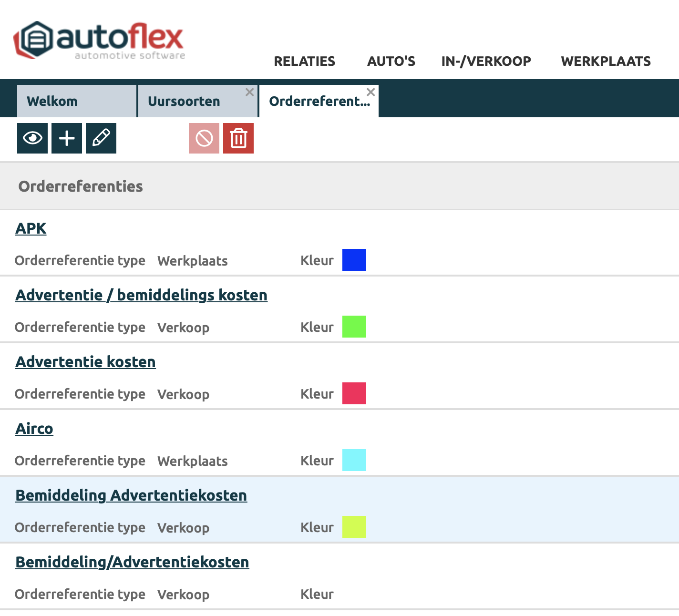This screenshot has height=616, width=679.
Task: Open the Airco order reference link
Action: coord(34,429)
